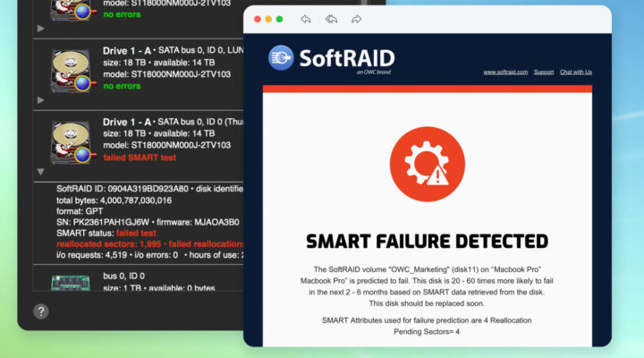Click 'Pending Sectors= 4' text in email
The image size is (644, 358).
pyautogui.click(x=427, y=332)
